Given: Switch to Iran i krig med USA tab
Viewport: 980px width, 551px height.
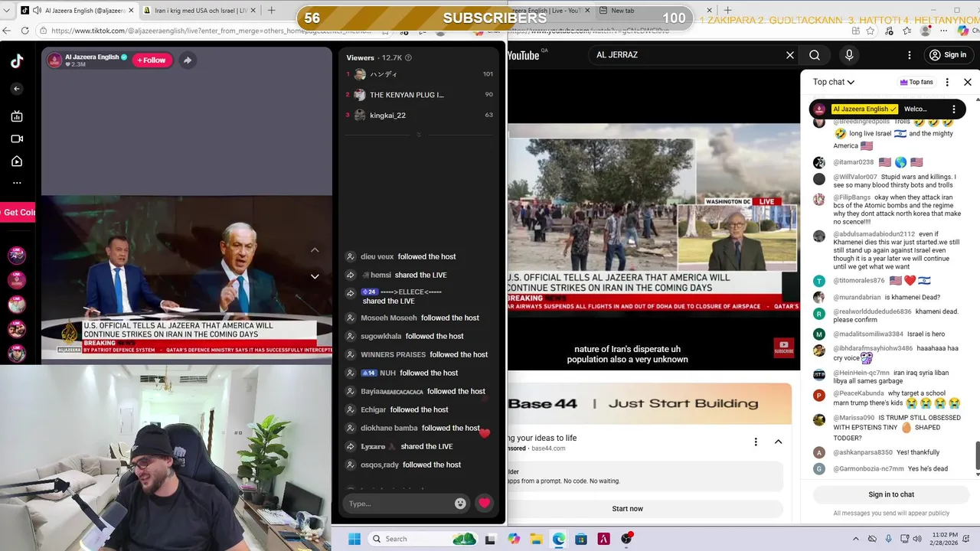Looking at the screenshot, I should 200,11.
